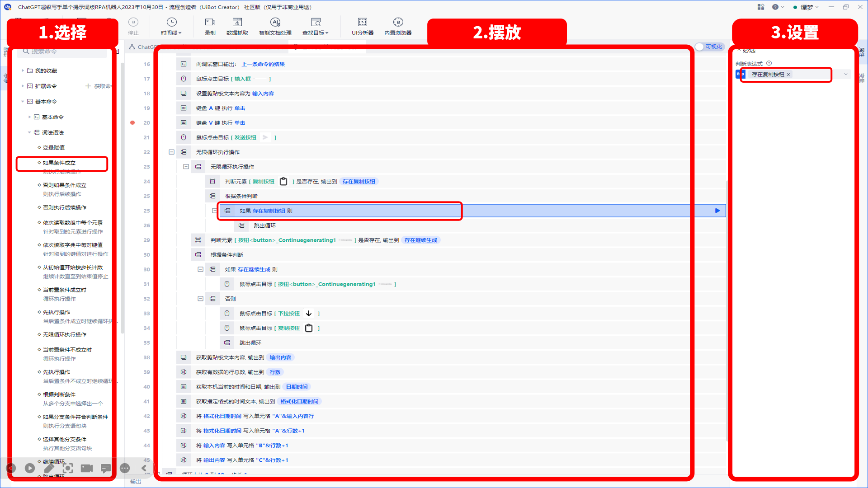Click the 行数 output tag on line 39

tap(275, 372)
